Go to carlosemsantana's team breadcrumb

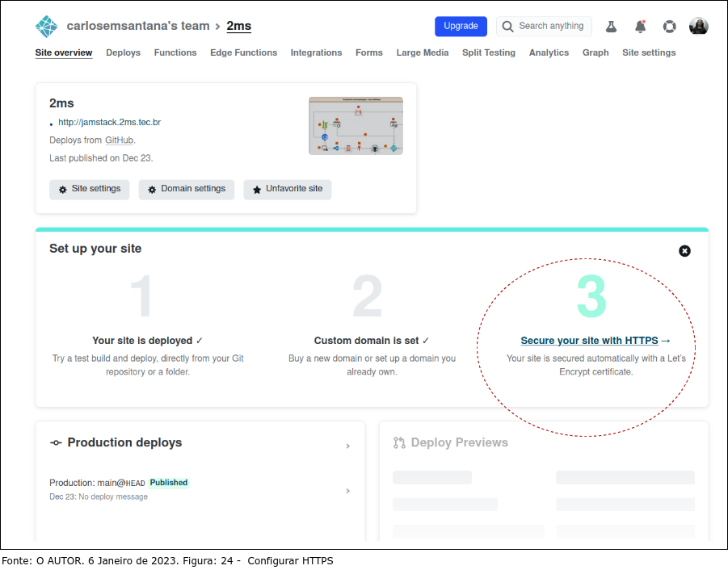138,26
